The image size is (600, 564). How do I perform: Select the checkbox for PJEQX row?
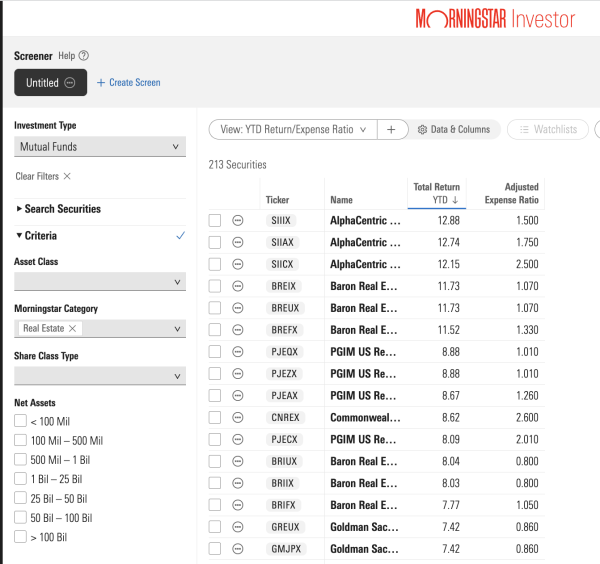tap(215, 352)
